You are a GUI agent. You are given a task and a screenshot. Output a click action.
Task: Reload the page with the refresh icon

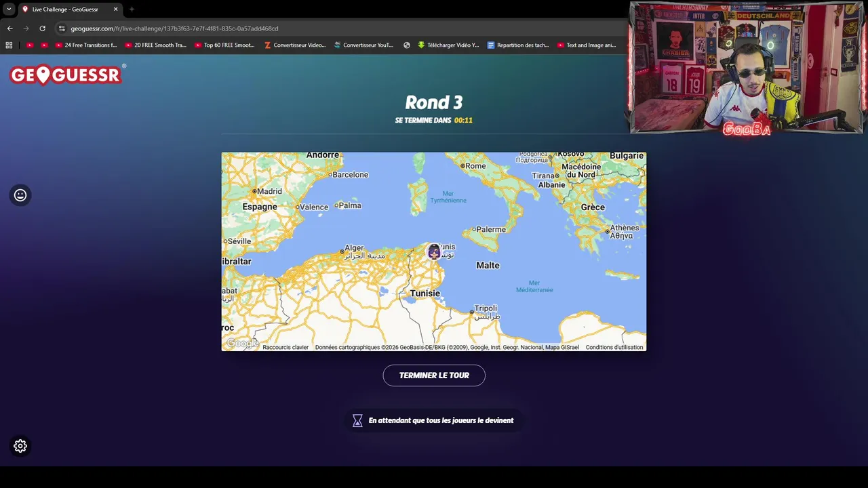[x=42, y=28]
